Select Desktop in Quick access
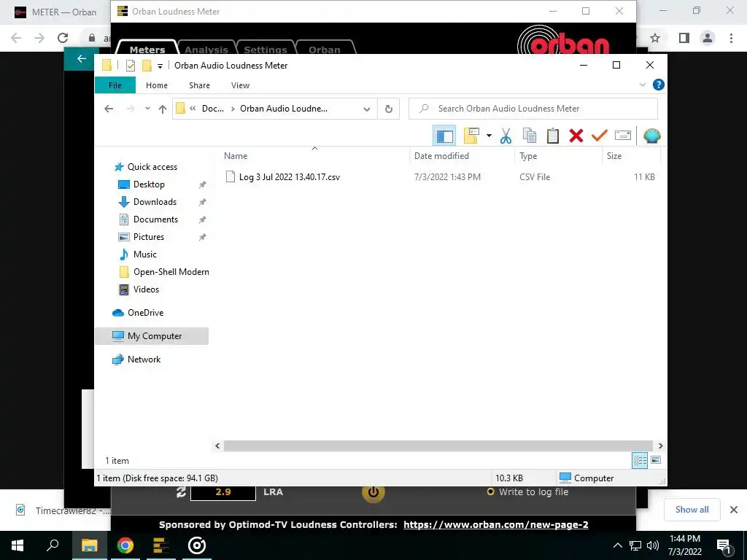The image size is (747, 560). pos(149,184)
